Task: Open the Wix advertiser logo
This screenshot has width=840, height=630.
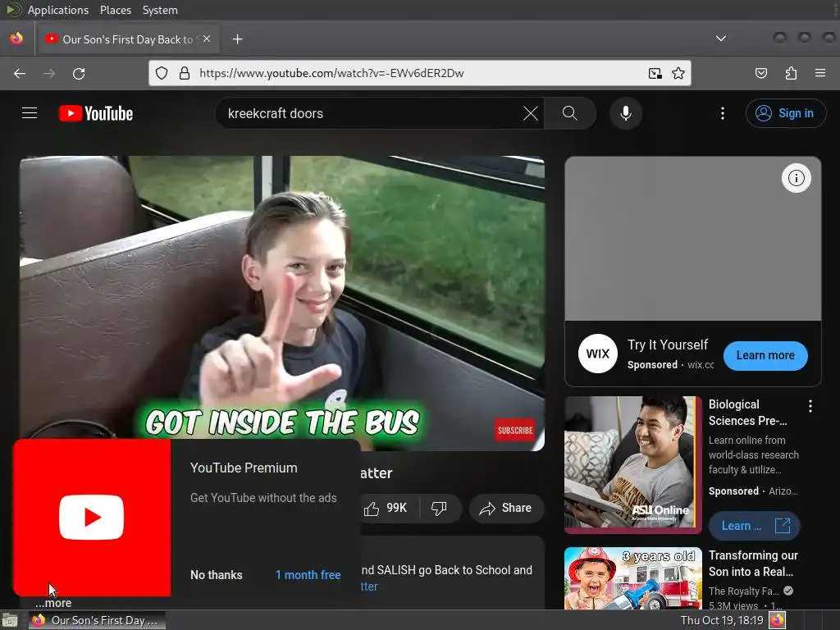Action: tap(597, 354)
